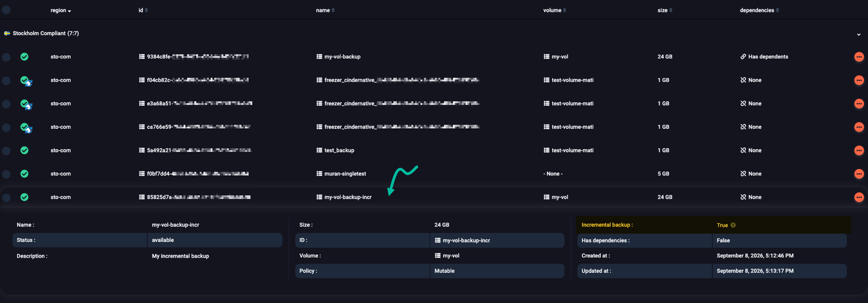Open test-volume-mati volume in test_backup row
The height and width of the screenshot is (303, 868).
click(x=572, y=150)
